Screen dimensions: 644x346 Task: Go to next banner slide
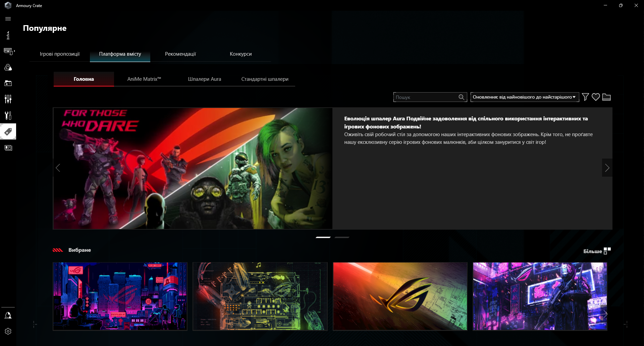point(607,168)
